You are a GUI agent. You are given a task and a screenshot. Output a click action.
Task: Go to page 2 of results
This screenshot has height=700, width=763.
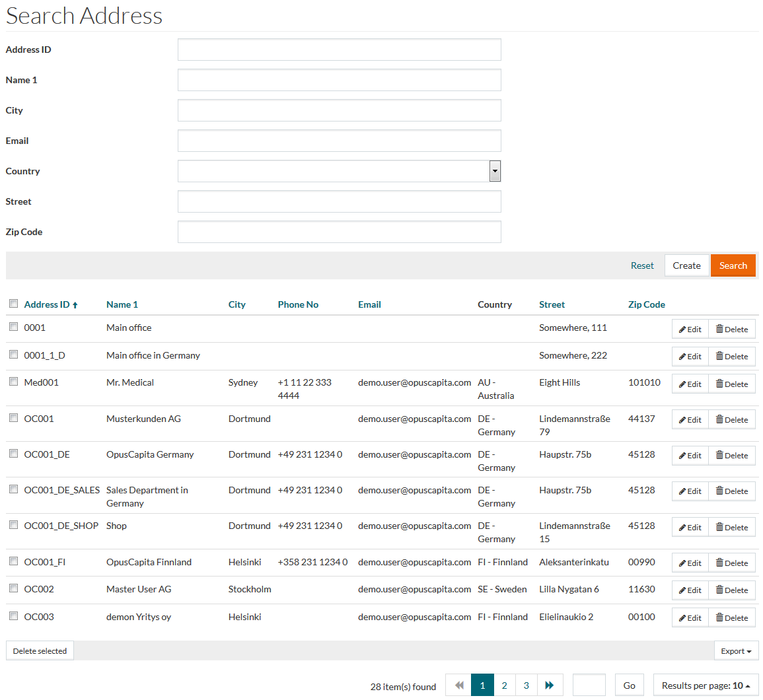point(505,685)
